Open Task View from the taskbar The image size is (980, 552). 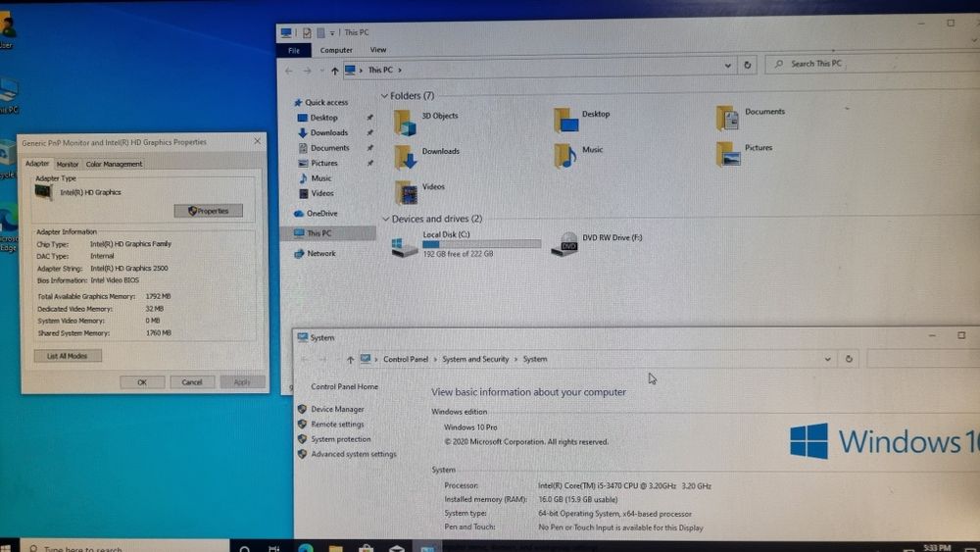click(273, 548)
